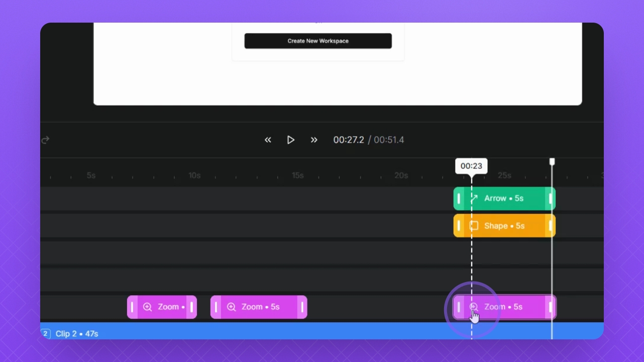Click the magnifier icon in the highlighted Zoom clip
Viewport: 644px width, 362px height.
tap(474, 307)
